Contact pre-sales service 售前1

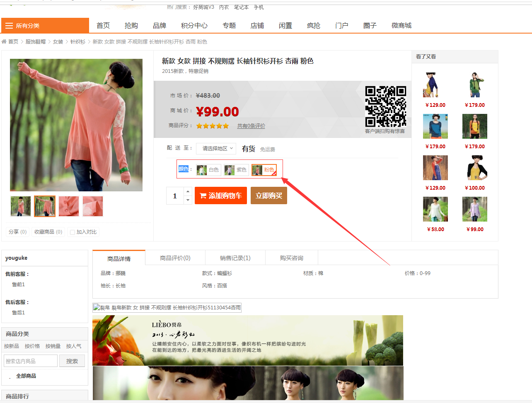coord(18,285)
